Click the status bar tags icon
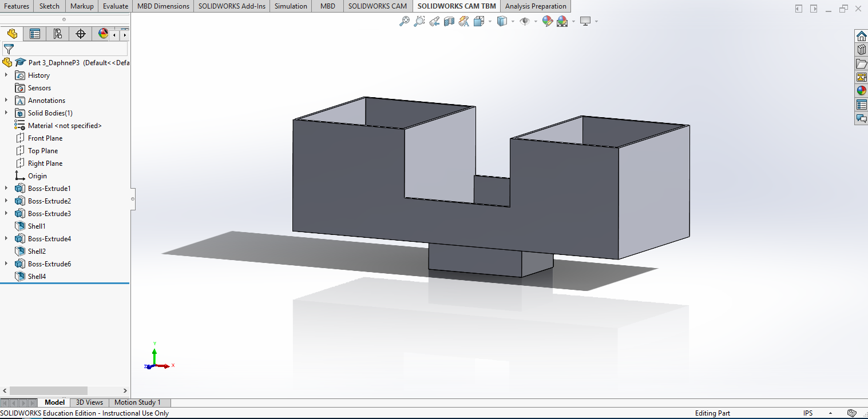The height and width of the screenshot is (419, 868). tap(852, 413)
